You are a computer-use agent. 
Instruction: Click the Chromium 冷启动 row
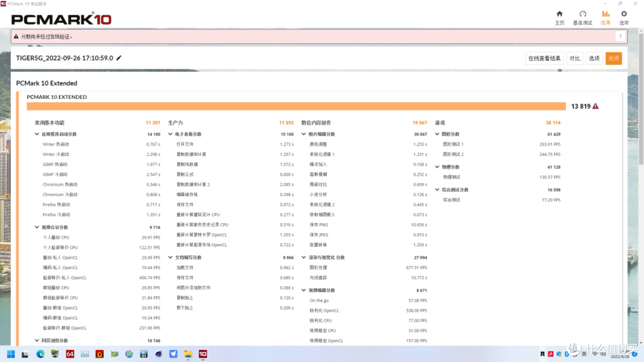101,195
